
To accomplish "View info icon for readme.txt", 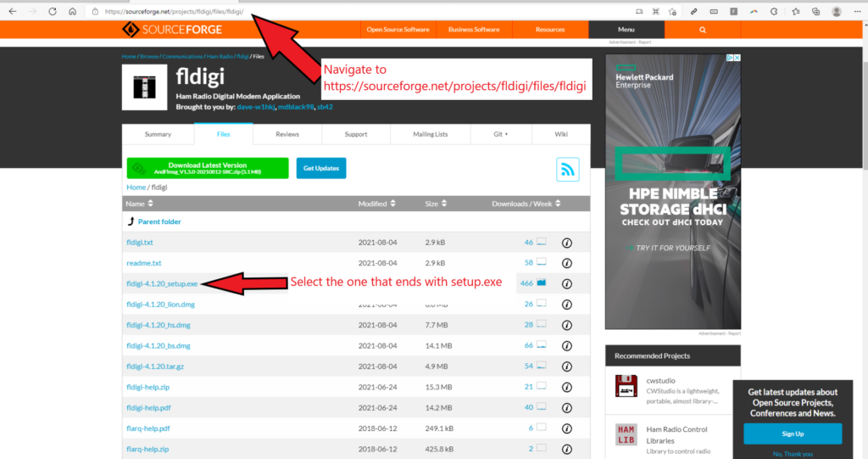I will click(x=567, y=263).
